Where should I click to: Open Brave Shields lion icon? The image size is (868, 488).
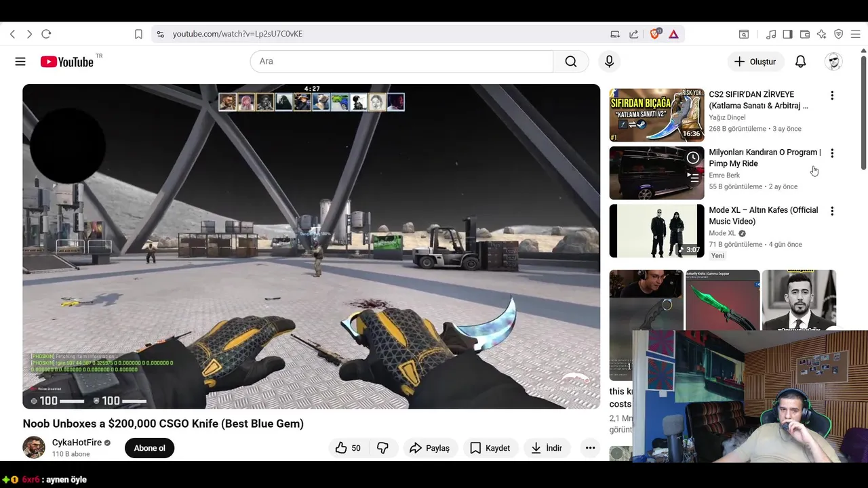click(655, 34)
